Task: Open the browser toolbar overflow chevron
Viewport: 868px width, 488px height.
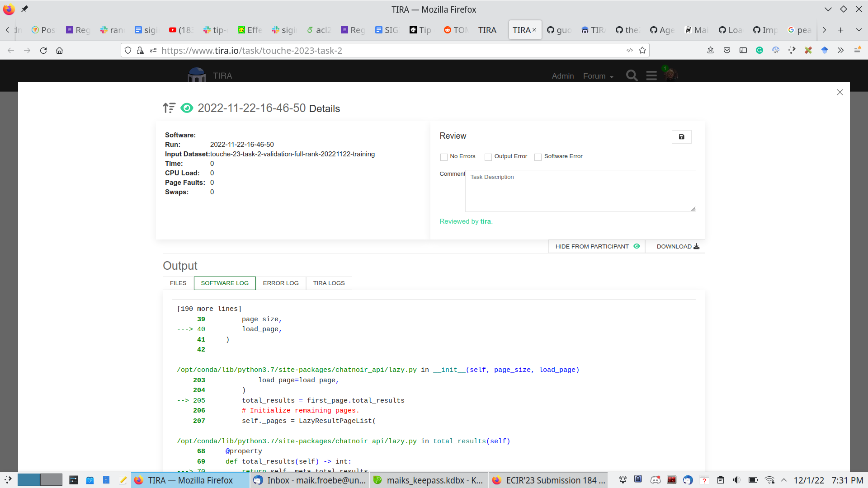Action: (840, 50)
